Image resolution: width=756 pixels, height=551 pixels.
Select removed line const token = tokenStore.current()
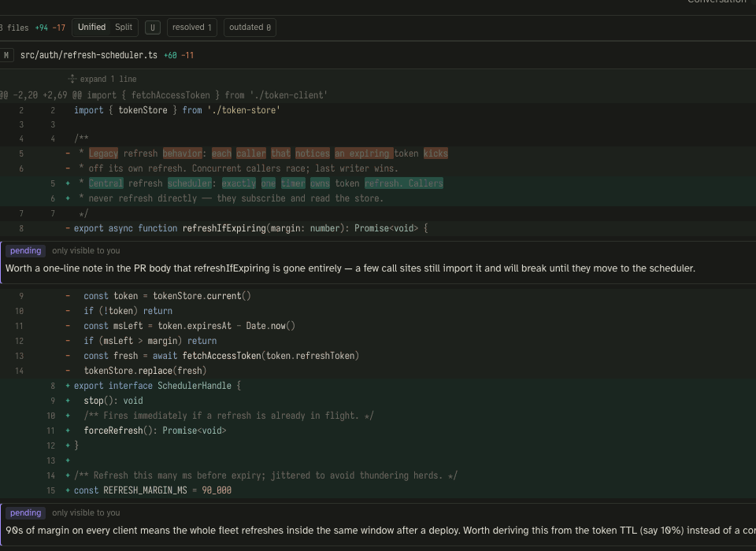pos(378,295)
